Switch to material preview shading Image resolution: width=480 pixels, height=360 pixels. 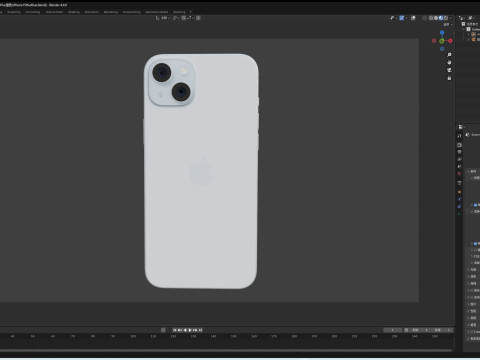click(x=441, y=18)
